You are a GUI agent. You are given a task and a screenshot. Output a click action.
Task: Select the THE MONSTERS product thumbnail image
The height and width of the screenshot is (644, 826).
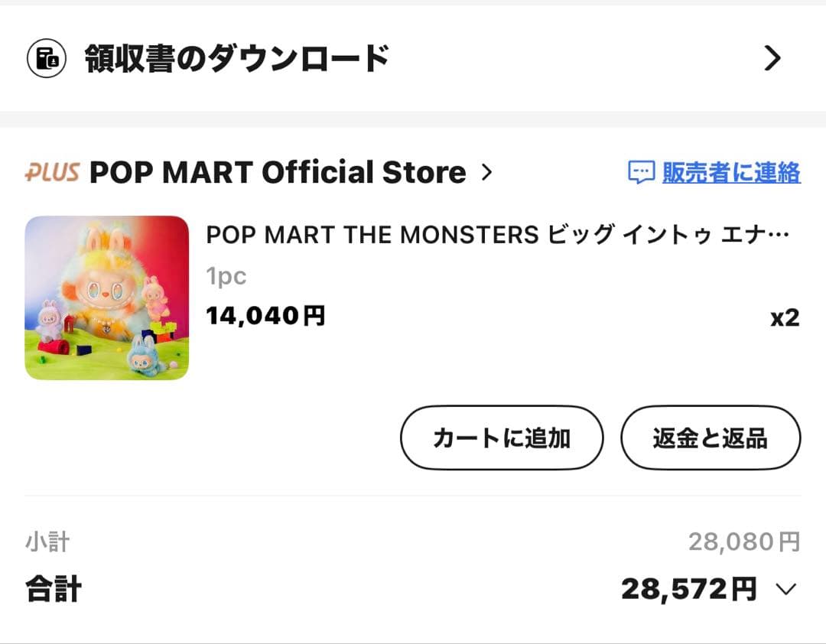tap(107, 297)
